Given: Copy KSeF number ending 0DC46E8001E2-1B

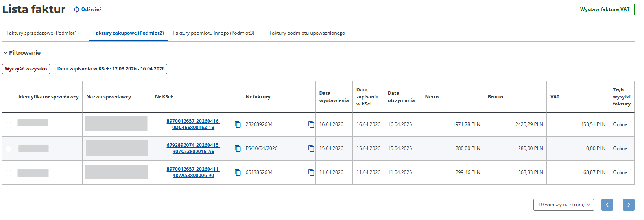Looking at the screenshot, I should pos(238,124).
